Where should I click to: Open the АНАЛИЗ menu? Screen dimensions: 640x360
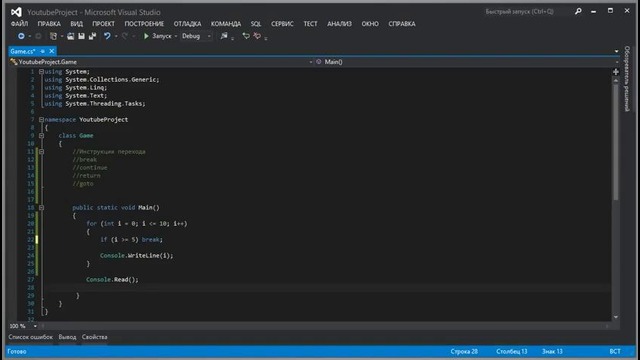pos(339,24)
